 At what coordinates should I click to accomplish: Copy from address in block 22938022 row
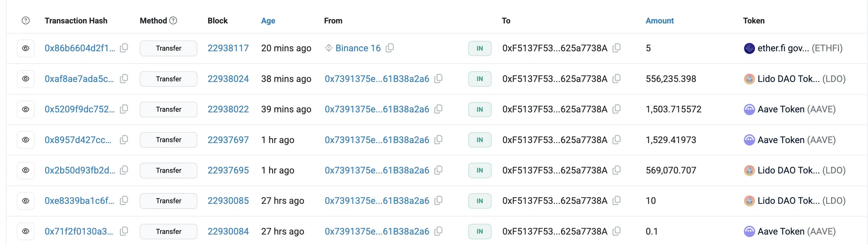[x=438, y=109]
